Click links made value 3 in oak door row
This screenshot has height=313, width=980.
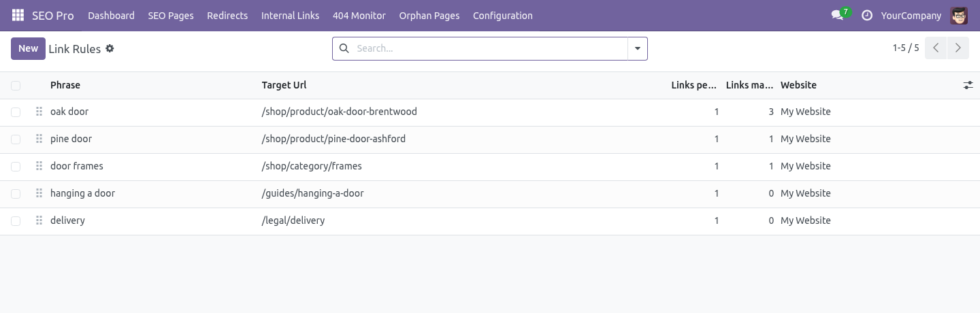coord(771,112)
